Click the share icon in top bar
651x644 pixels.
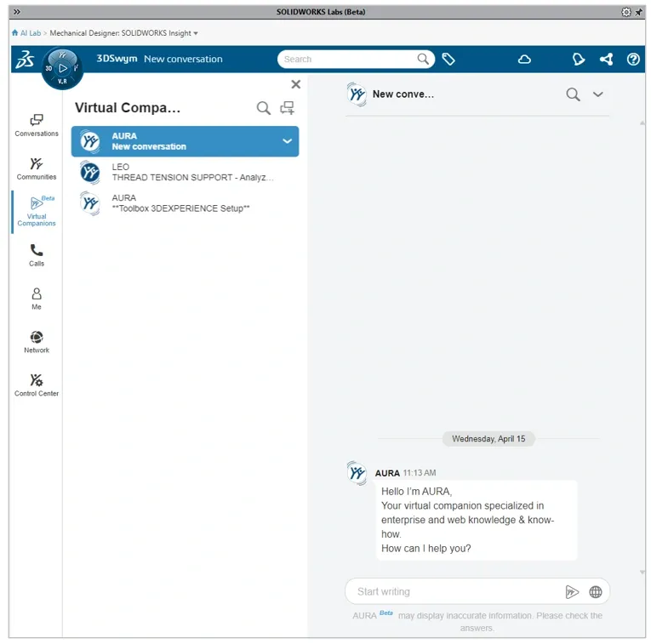point(606,60)
